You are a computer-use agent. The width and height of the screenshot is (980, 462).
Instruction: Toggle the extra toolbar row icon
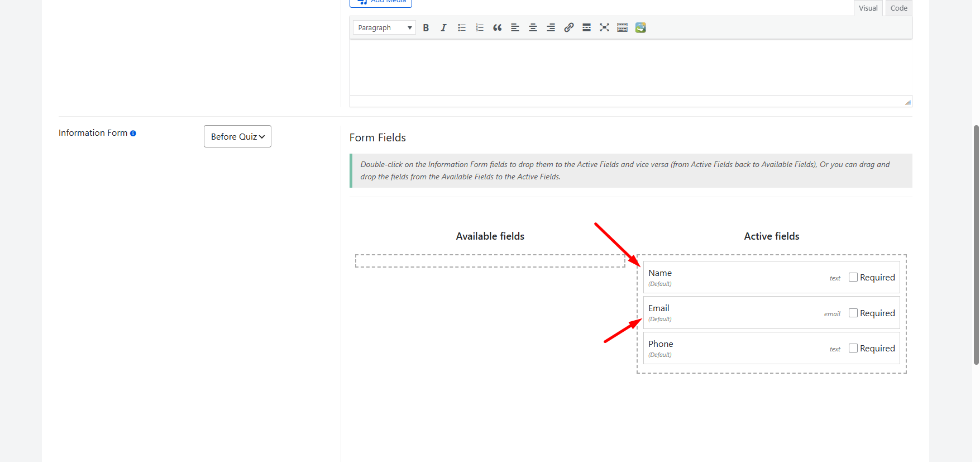(x=623, y=28)
